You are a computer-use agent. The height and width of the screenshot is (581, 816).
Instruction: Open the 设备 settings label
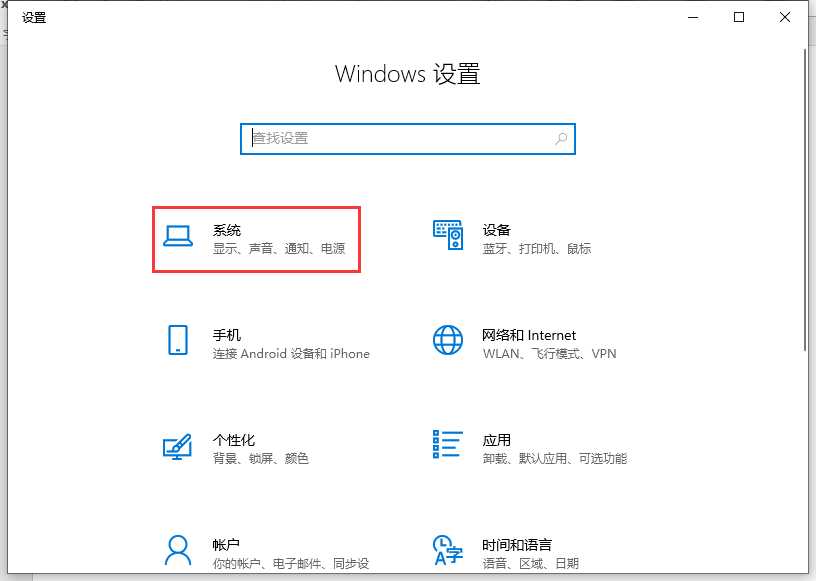[496, 230]
